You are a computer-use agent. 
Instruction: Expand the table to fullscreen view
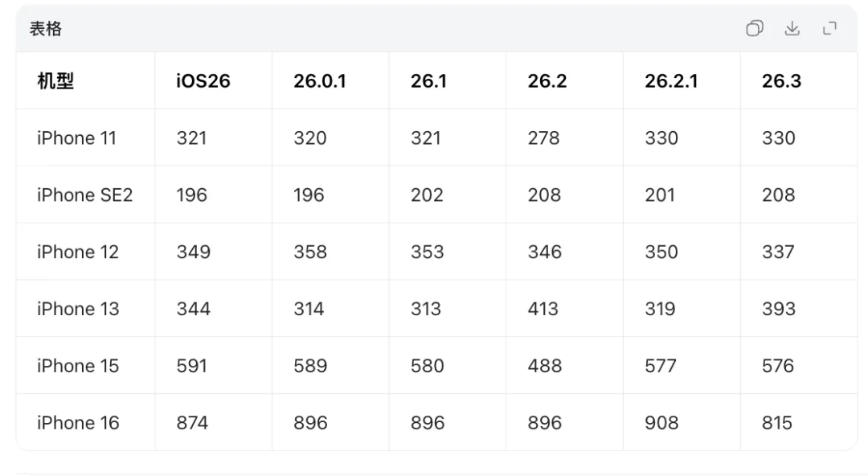829,28
